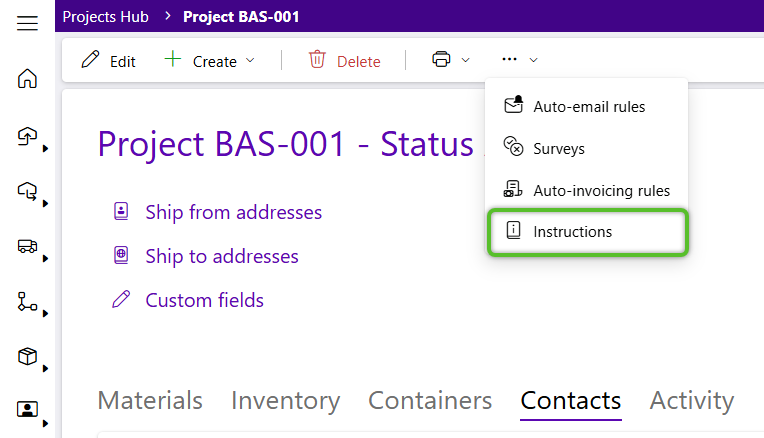Viewport: 764px width, 438px height.
Task: Open the workflow branch sidebar icon
Action: (x=27, y=302)
